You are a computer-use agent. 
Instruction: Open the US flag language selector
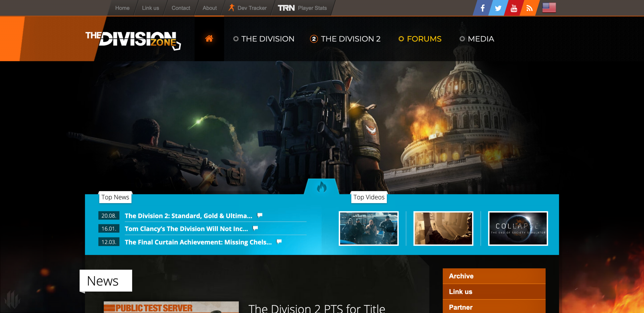[x=549, y=8]
